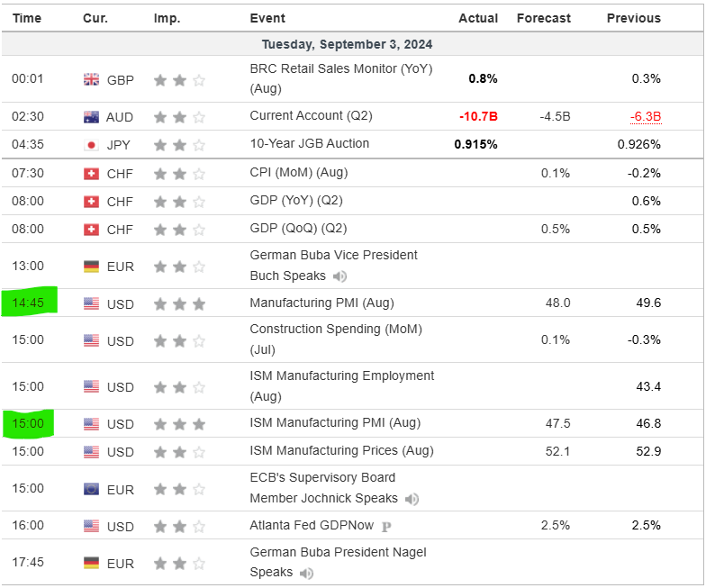Click the preliminary P icon beside Atlanta Fed GDPNow
This screenshot has width=715, height=588.
coord(386,527)
